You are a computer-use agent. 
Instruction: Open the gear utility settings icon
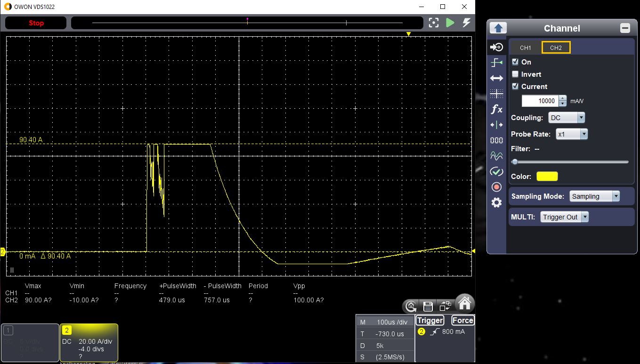497,202
